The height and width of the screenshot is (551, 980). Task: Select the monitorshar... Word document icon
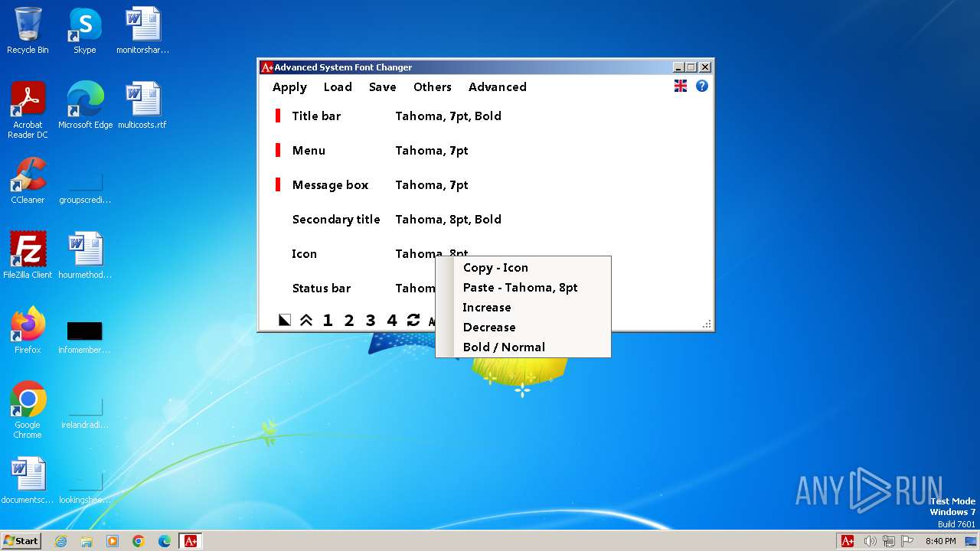pos(142,31)
